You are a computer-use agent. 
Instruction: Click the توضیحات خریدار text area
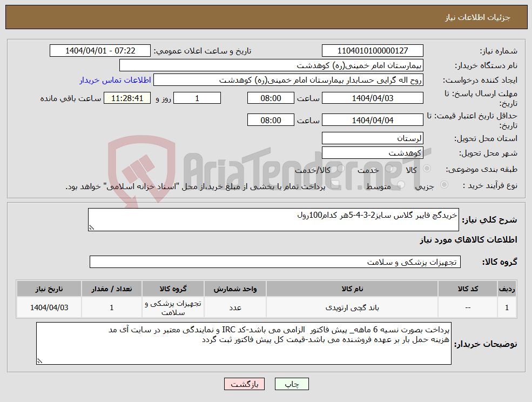point(244,344)
